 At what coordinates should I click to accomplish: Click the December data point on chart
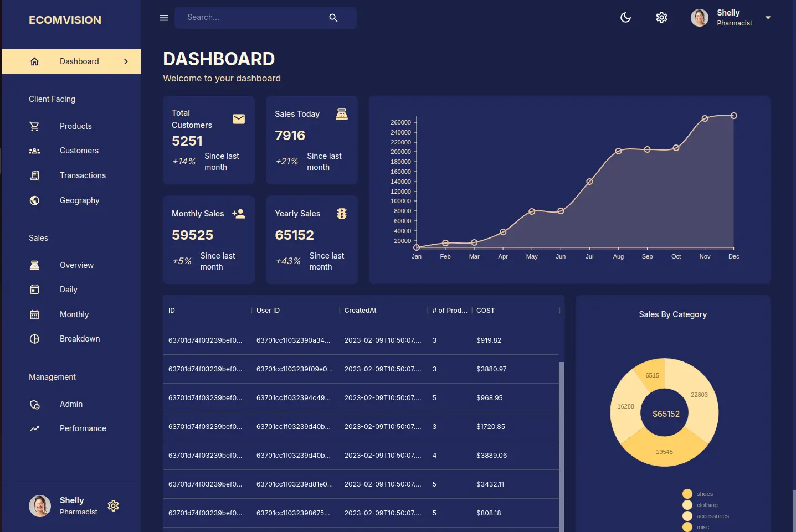tap(733, 116)
